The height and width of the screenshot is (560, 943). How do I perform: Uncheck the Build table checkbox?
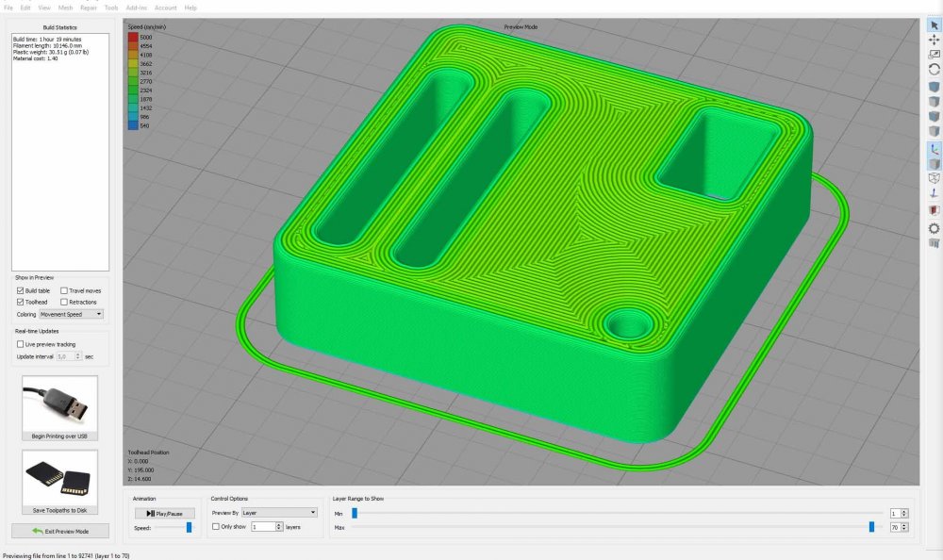21,291
